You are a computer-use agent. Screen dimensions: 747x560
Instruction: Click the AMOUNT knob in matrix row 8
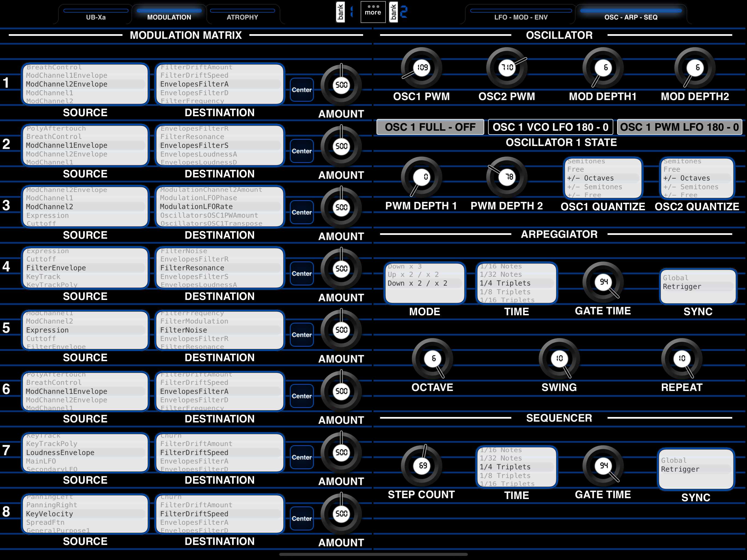point(341,514)
